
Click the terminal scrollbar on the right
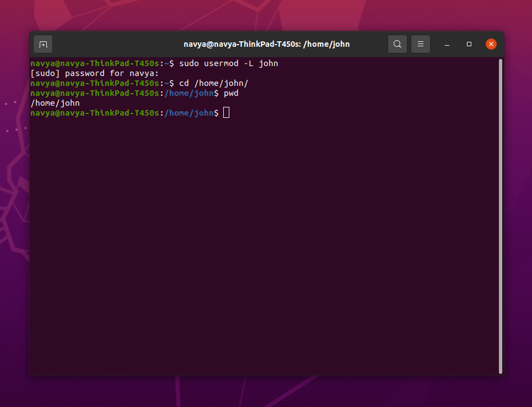499,215
